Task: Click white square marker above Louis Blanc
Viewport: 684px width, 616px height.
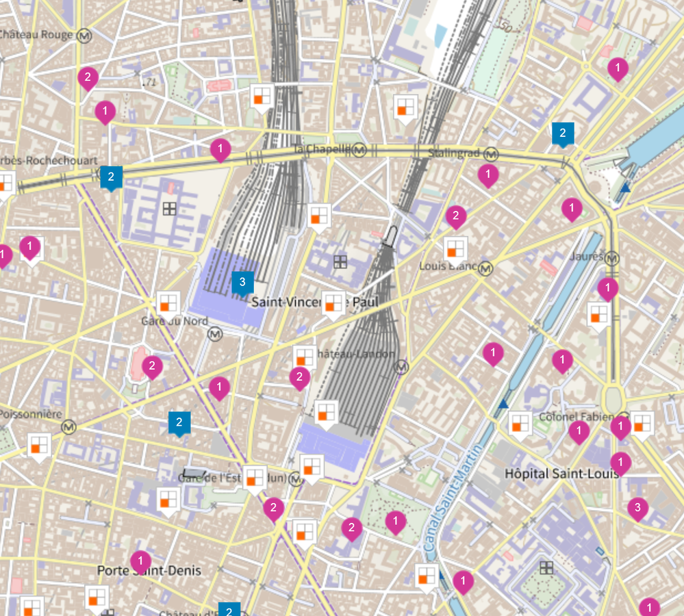Action: [x=455, y=248]
